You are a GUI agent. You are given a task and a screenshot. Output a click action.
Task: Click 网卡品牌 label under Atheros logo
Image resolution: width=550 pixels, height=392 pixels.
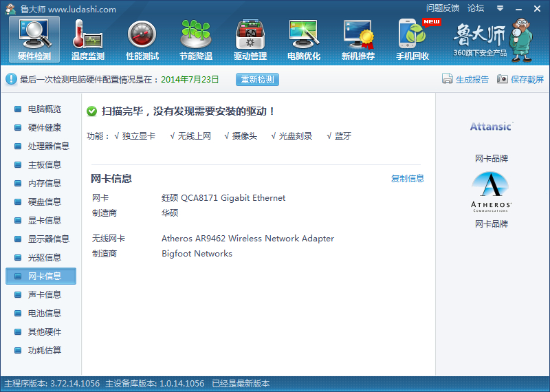[492, 224]
